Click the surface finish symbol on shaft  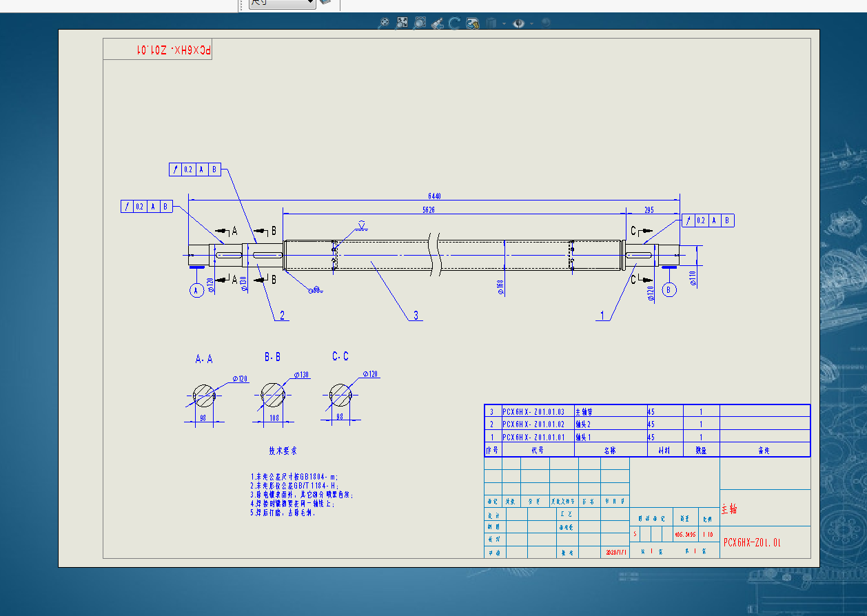[x=361, y=226]
